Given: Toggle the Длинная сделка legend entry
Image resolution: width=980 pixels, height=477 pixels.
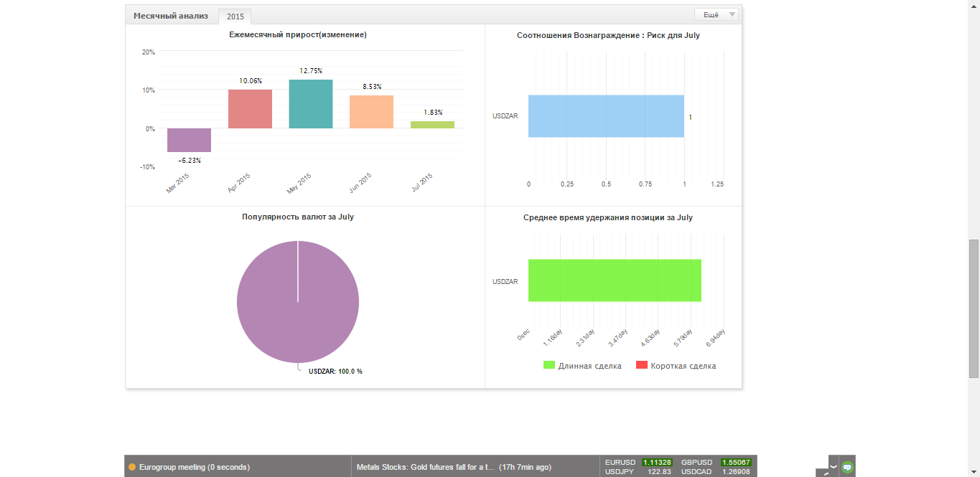Looking at the screenshot, I should (x=582, y=366).
